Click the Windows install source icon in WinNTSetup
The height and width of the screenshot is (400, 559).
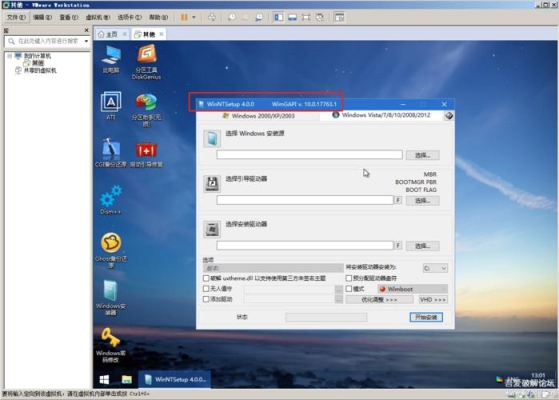pos(212,138)
